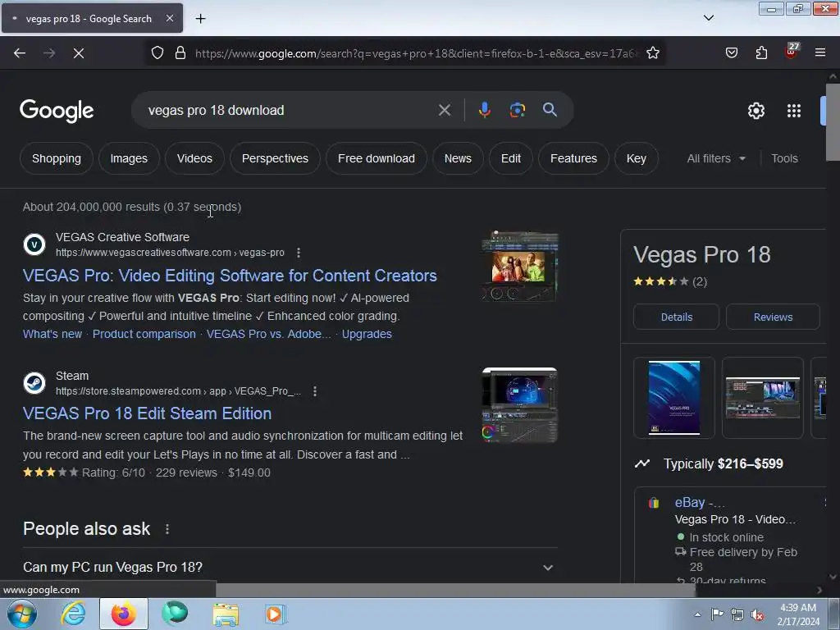
Task: Open the Save to Pocket icon
Action: [x=731, y=53]
